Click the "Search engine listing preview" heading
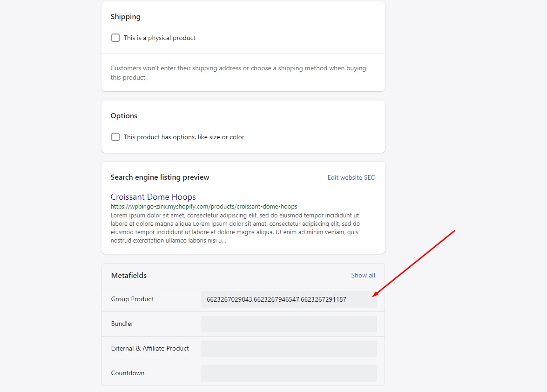Viewport: 547px width, 392px height. (160, 177)
